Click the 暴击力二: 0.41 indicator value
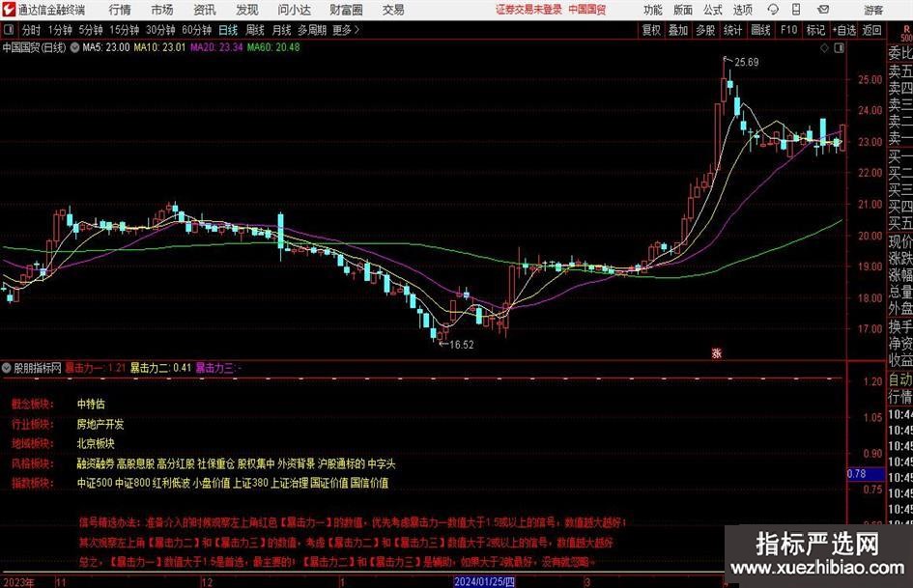This screenshot has height=588, width=913. tap(160, 368)
